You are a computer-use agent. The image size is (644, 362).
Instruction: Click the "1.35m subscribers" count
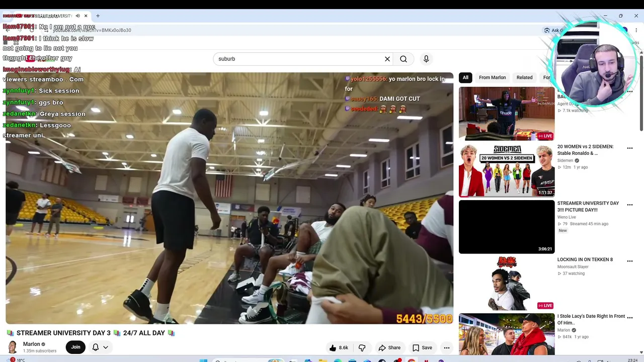(40, 351)
